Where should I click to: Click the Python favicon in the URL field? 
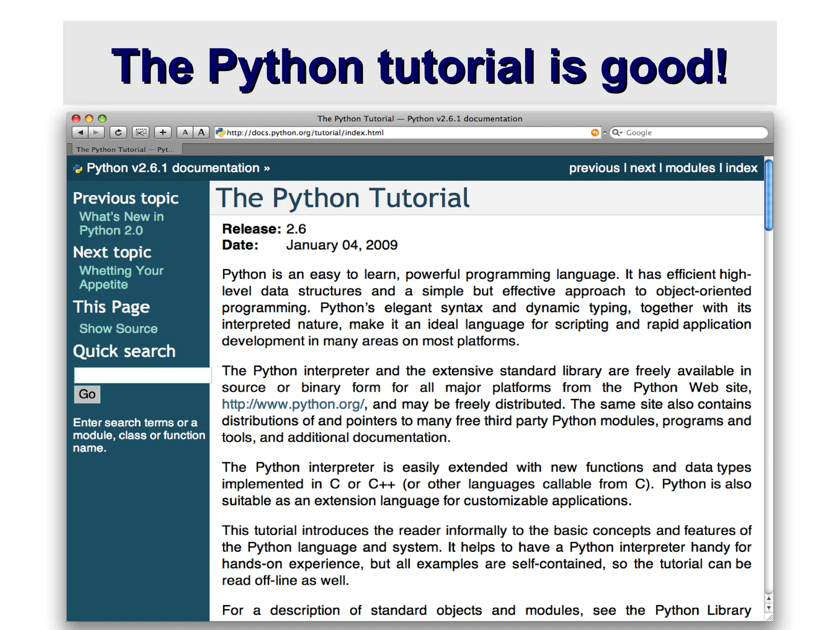[x=221, y=132]
